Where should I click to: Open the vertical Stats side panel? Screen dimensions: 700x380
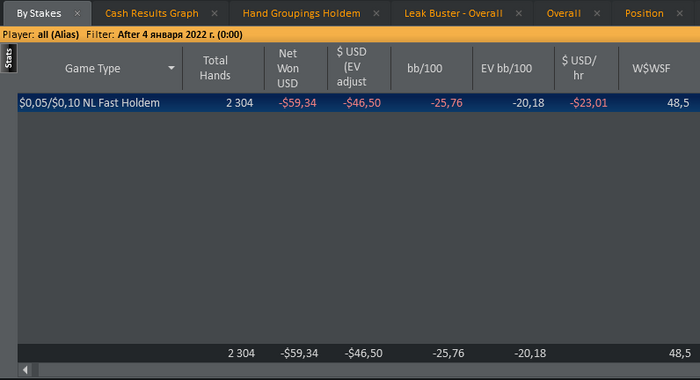click(x=8, y=58)
